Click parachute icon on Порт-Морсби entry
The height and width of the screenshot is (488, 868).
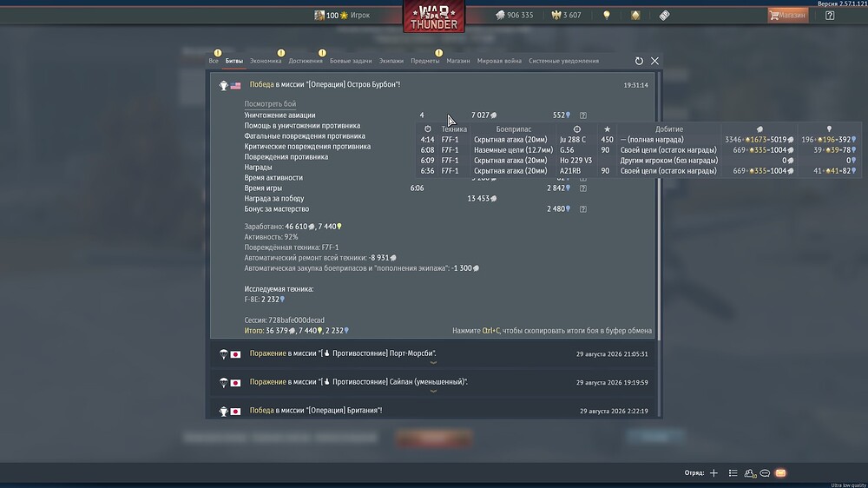pyautogui.click(x=224, y=354)
